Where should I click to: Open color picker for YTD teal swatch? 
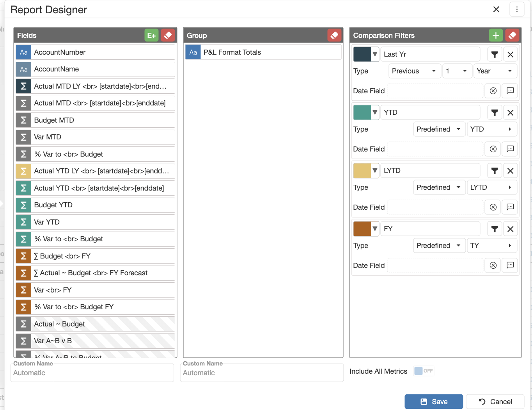coord(366,112)
